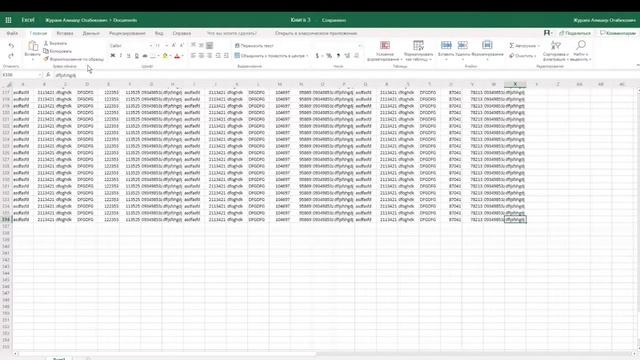Toggle italic formatting
This screenshot has width=640, height=360.
tap(121, 56)
